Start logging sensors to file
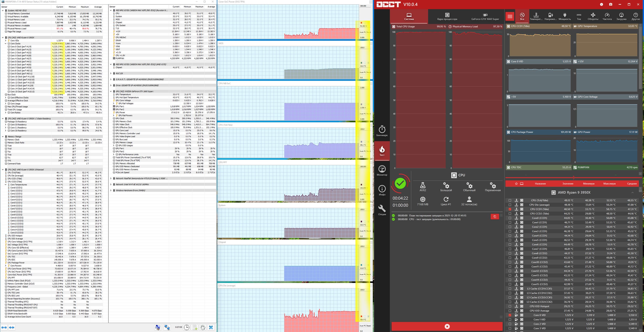This screenshot has height=332, width=644. pos(195,327)
